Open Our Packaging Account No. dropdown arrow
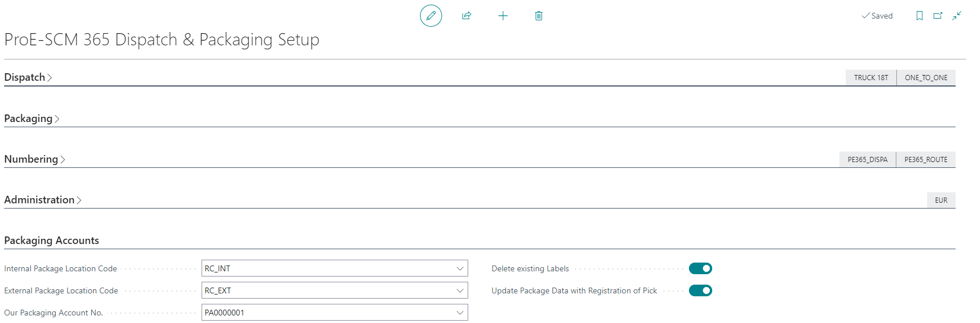 coord(460,313)
